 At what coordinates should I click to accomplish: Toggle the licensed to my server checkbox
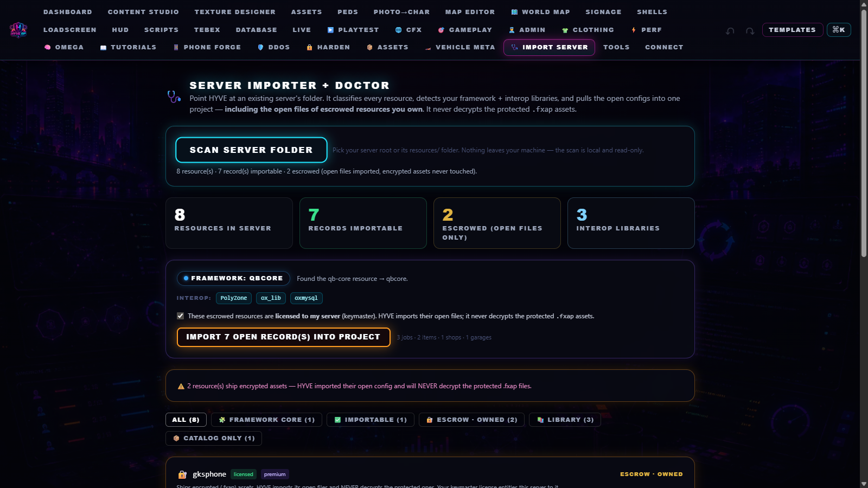[180, 316]
